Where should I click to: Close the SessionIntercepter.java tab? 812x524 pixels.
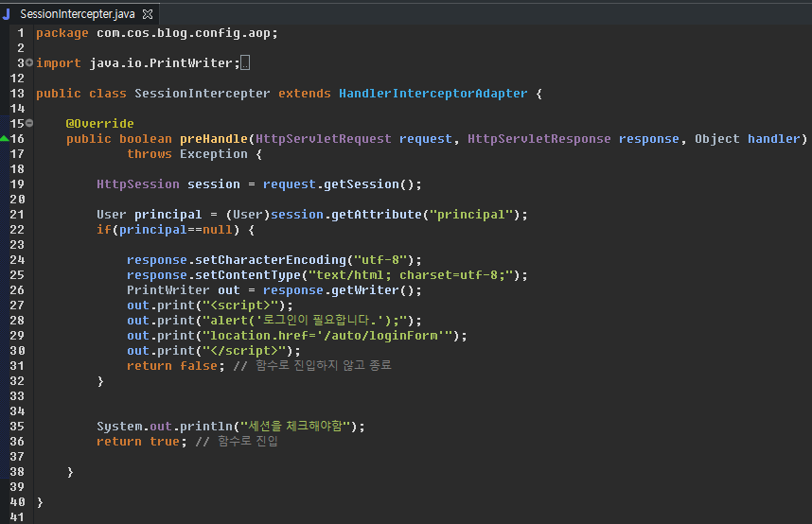pos(148,14)
